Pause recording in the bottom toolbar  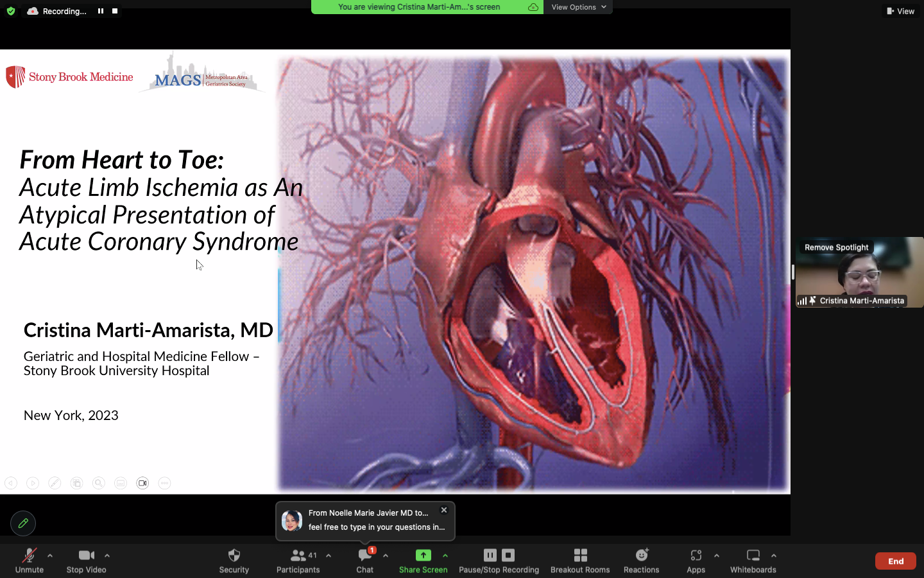click(490, 555)
